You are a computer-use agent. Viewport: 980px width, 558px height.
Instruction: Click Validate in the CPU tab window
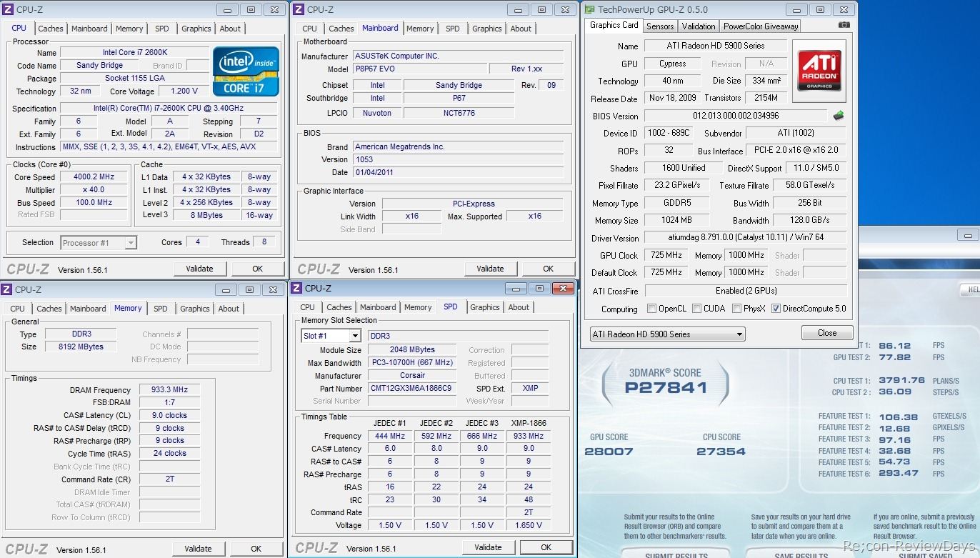coord(199,269)
